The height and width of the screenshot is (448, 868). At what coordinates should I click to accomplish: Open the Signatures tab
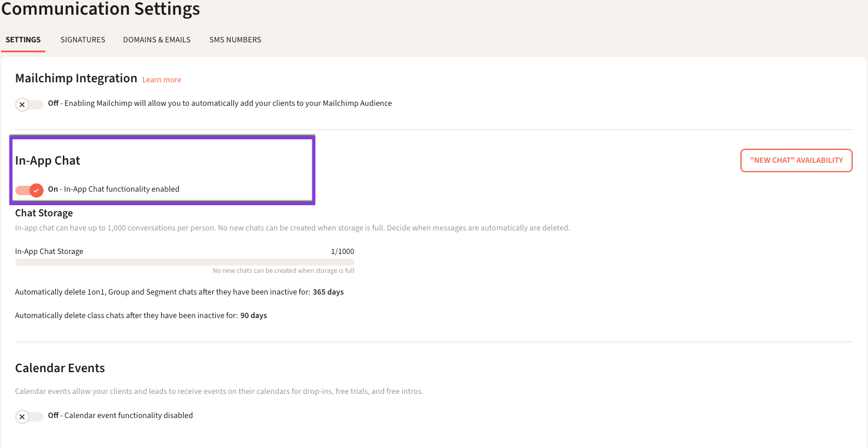click(x=82, y=40)
